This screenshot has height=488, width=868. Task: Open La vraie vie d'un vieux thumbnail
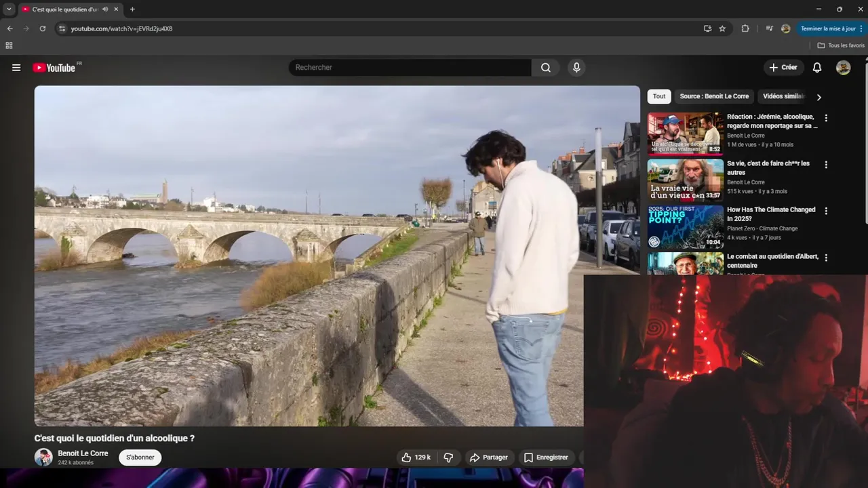point(686,180)
